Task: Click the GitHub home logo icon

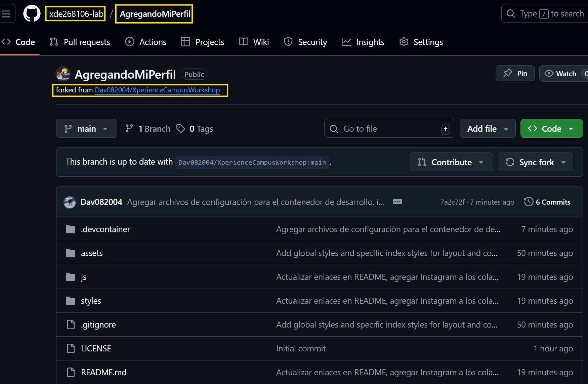Action: pos(31,13)
